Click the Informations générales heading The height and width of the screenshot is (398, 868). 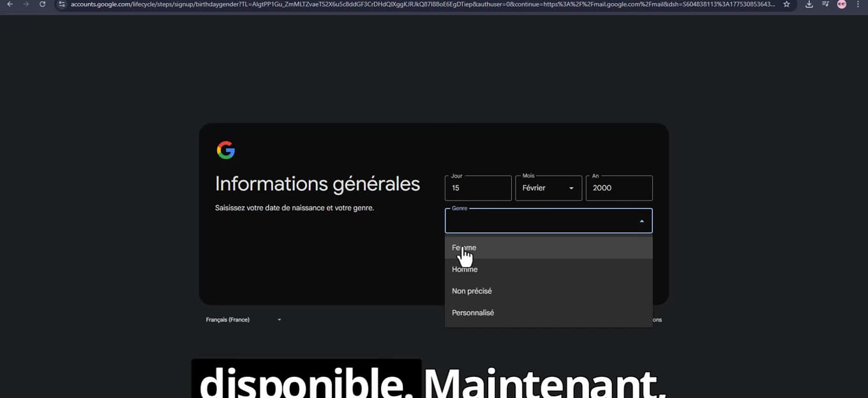tap(317, 184)
